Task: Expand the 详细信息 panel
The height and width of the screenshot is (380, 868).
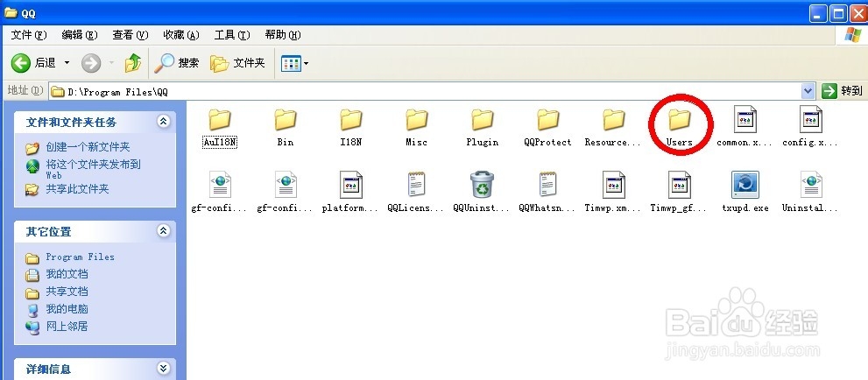Action: 163,368
